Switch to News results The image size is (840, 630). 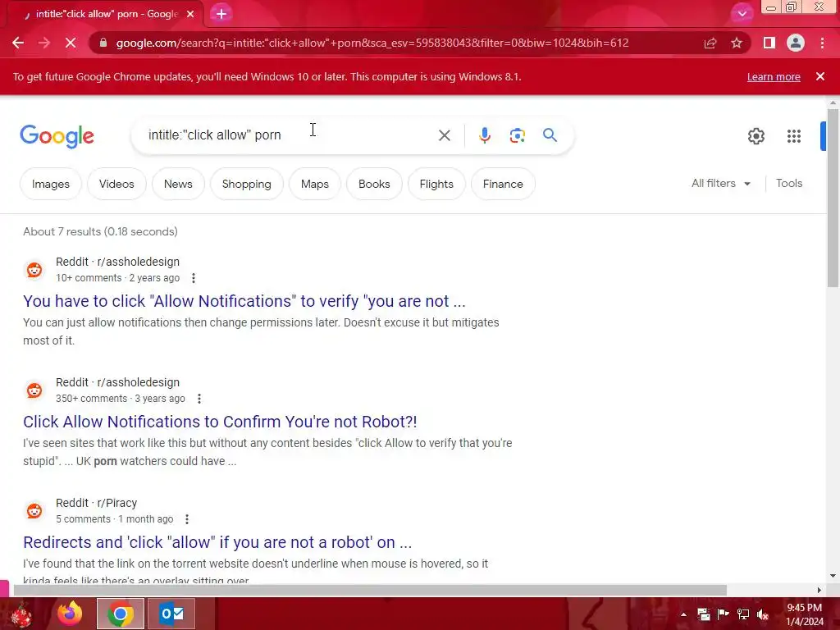(x=178, y=184)
